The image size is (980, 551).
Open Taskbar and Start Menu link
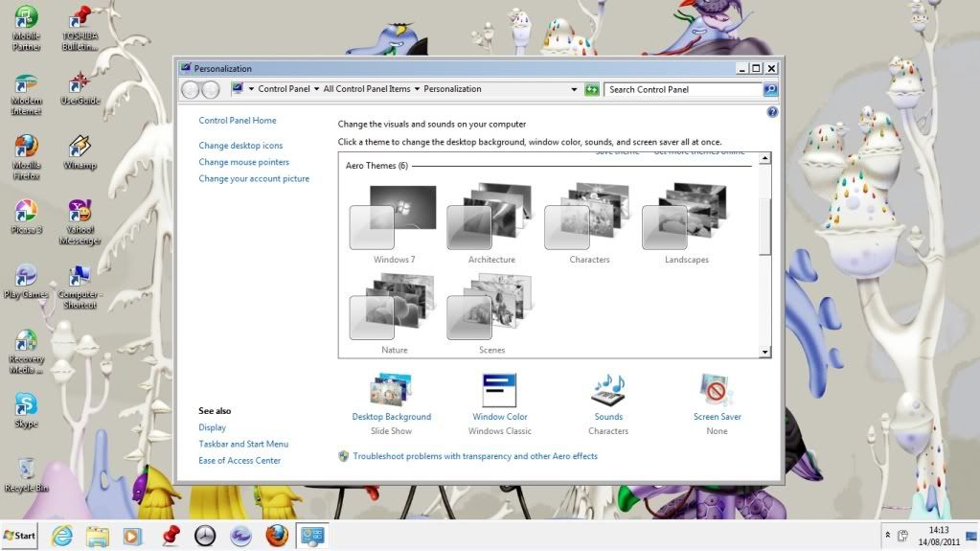(243, 444)
